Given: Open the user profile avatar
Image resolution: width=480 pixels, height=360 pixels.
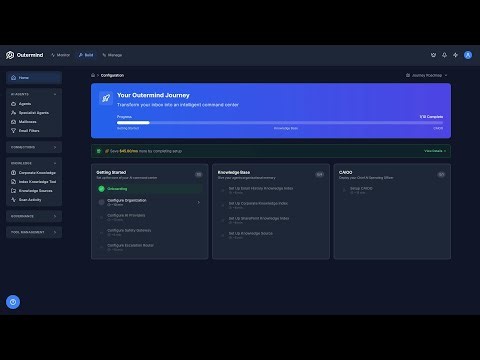Looking at the screenshot, I should click(468, 55).
